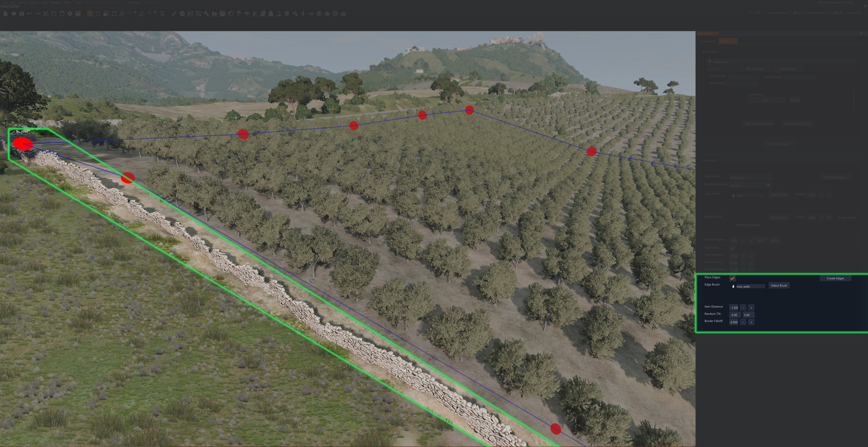Open the Camera menu
The width and height of the screenshot is (868, 447).
click(23, 2)
